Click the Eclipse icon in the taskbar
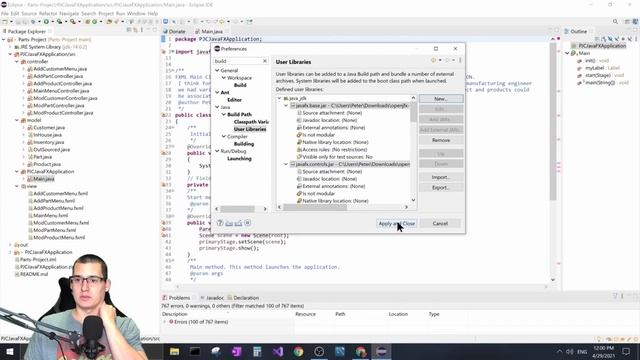This screenshot has width=640, height=360. click(381, 351)
